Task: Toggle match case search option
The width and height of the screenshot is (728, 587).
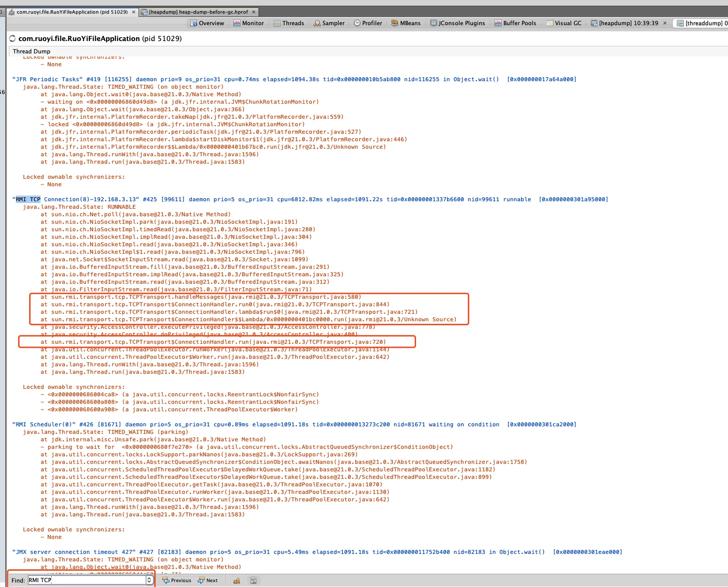Action: [237, 580]
